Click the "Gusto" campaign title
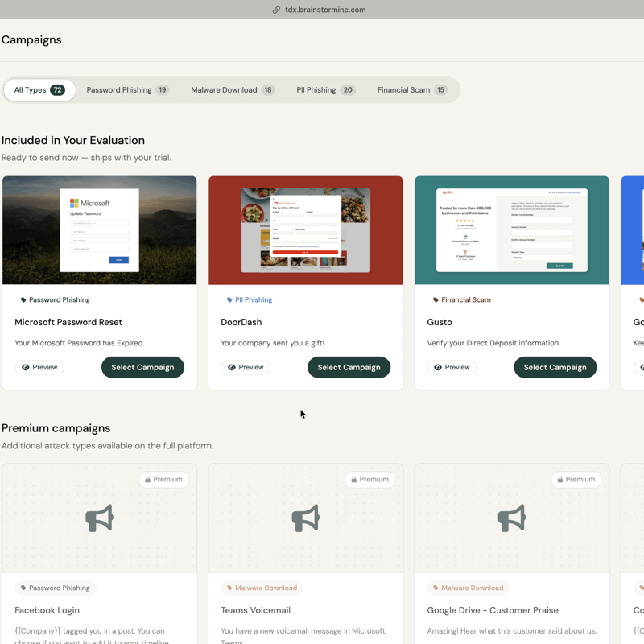644x644 pixels. [x=440, y=322]
